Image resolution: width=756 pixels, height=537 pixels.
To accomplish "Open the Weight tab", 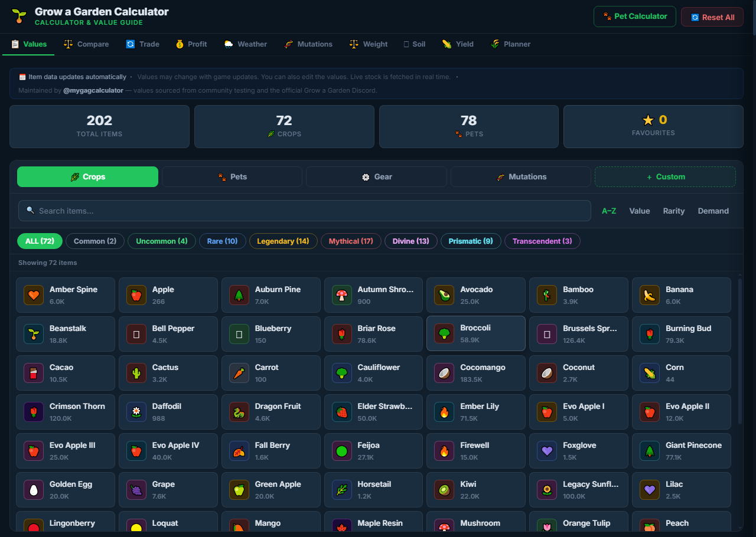I will (368, 44).
